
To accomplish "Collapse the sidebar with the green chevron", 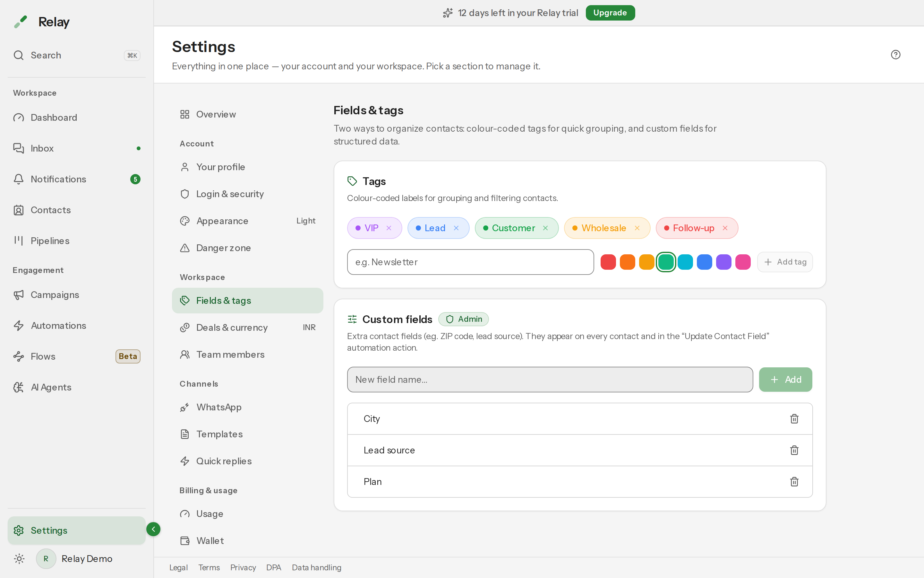I will (153, 529).
